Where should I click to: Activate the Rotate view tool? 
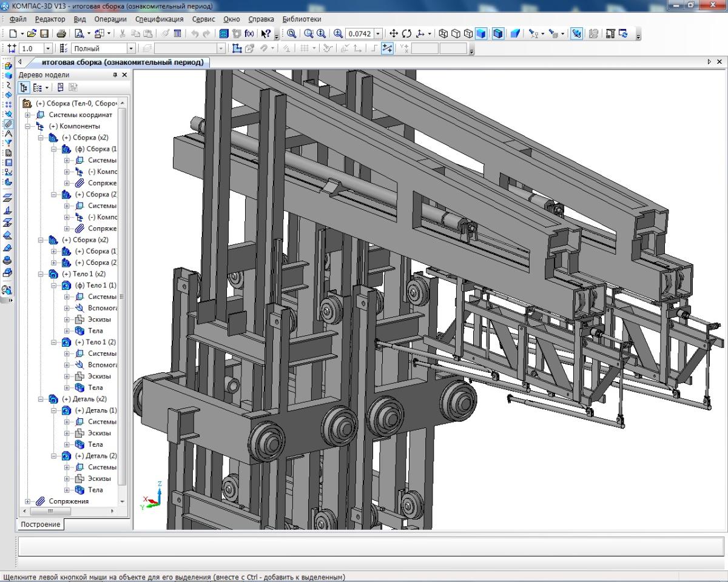tap(406, 34)
